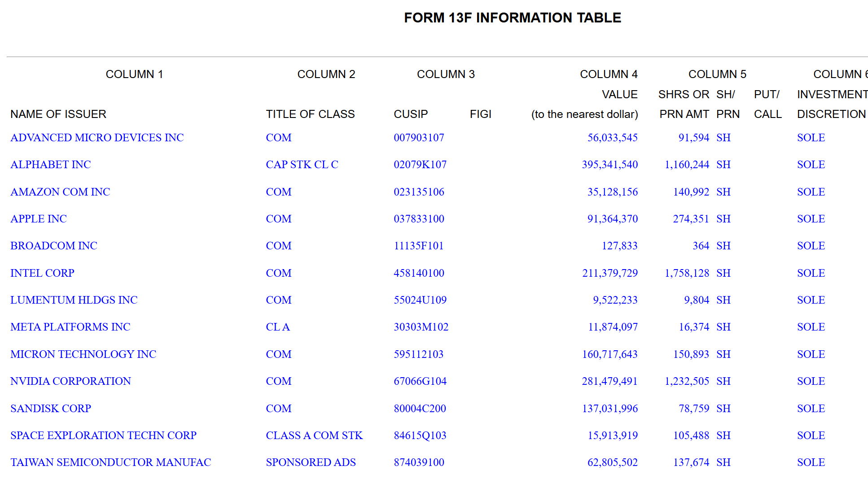Select SPONSORED ADS class title
The width and height of the screenshot is (868, 479).
click(311, 462)
